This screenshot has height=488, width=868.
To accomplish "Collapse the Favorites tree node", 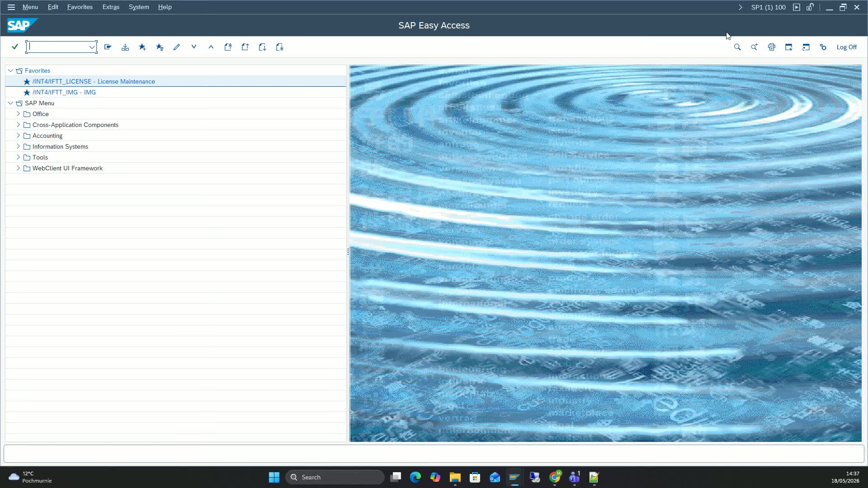I will click(11, 70).
